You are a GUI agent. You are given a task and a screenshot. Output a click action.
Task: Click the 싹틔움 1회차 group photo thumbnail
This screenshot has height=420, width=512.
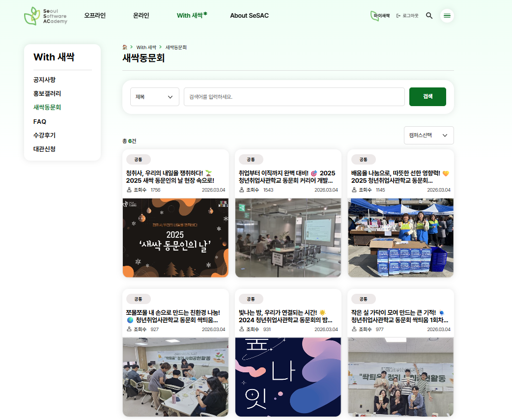(400, 377)
